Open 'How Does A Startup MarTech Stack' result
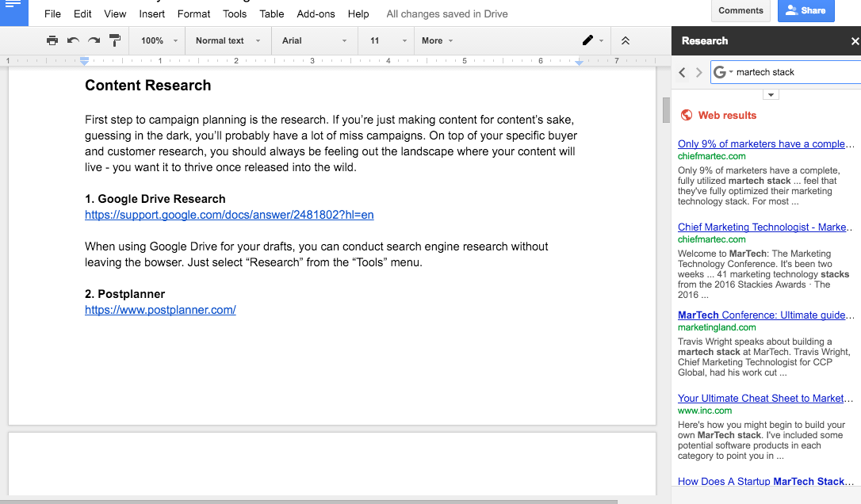Screen dimensions: 861x504 click(765, 482)
